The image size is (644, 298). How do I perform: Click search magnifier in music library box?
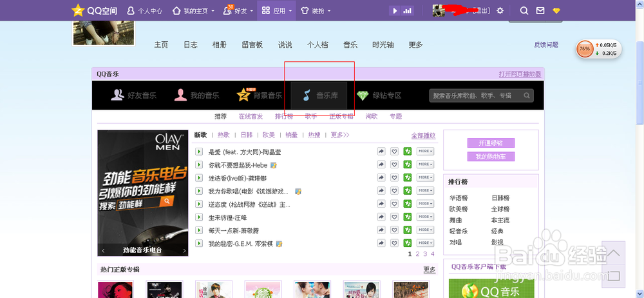click(527, 95)
